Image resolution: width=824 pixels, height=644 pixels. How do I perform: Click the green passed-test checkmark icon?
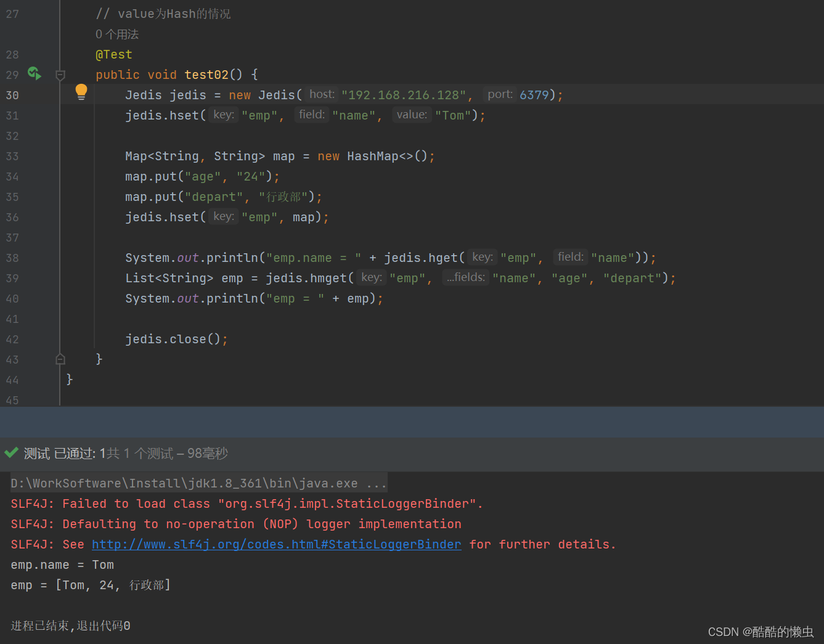click(x=11, y=453)
